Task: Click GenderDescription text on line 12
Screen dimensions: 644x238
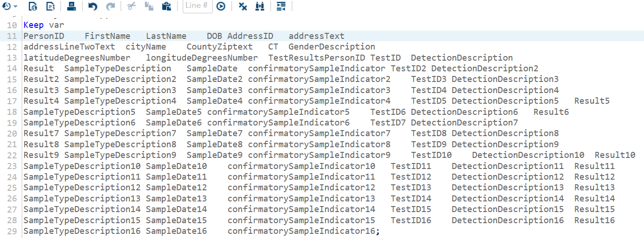Action: (332, 47)
